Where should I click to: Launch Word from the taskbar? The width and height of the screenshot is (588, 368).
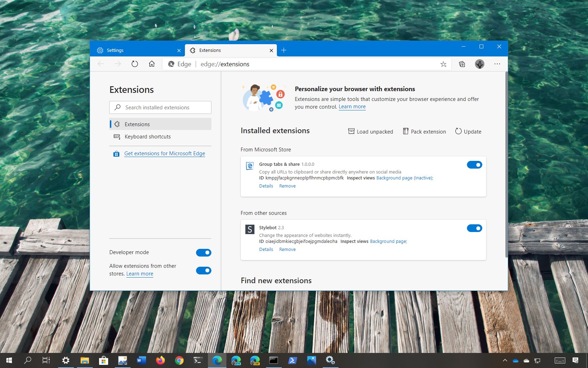coord(141,360)
